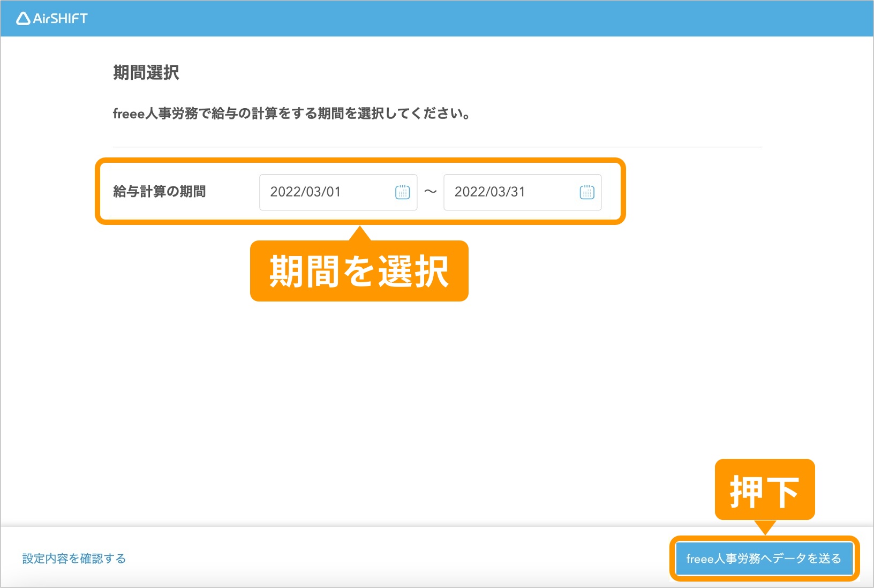Focus the 2022/03/31 end date field

point(511,192)
